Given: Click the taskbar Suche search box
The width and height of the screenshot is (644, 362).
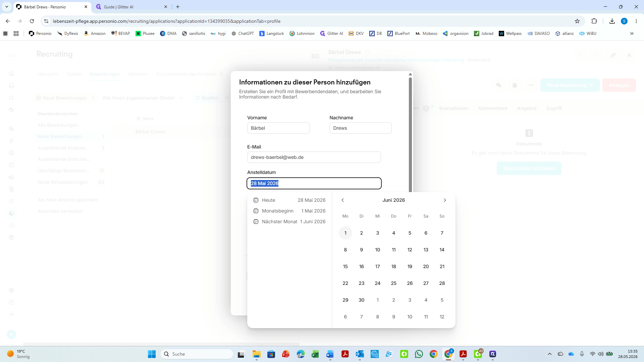Looking at the screenshot, I should point(197,354).
